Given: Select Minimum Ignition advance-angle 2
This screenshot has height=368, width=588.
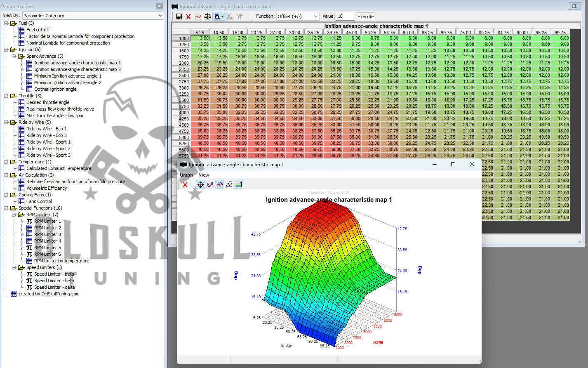Looking at the screenshot, I should pyautogui.click(x=68, y=83).
